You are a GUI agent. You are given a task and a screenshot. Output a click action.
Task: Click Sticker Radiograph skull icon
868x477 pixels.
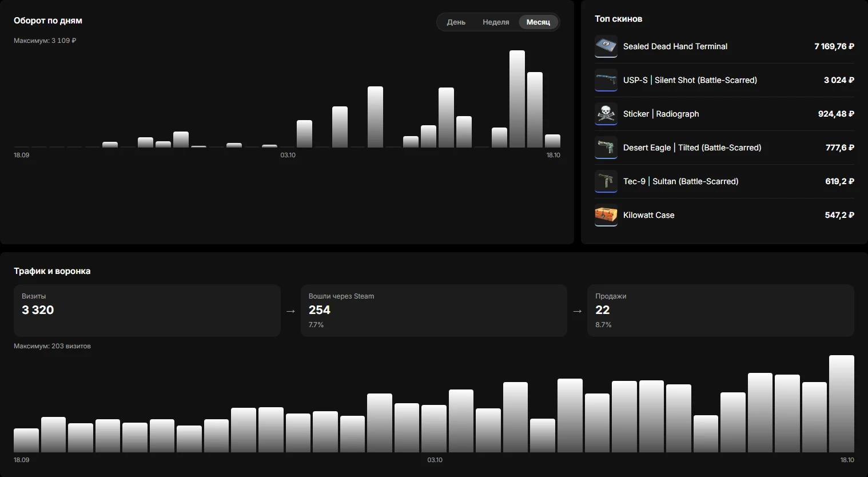pos(606,114)
